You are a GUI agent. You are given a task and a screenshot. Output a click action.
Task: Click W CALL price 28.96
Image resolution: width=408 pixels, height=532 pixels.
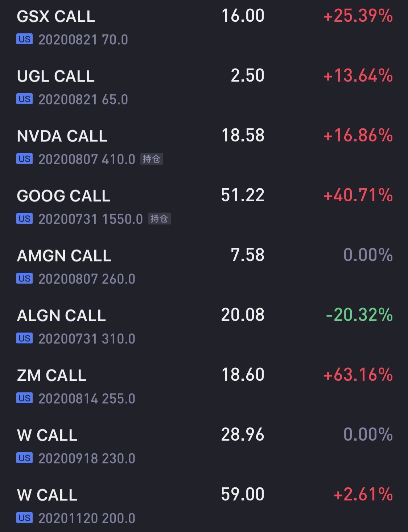[x=243, y=434]
